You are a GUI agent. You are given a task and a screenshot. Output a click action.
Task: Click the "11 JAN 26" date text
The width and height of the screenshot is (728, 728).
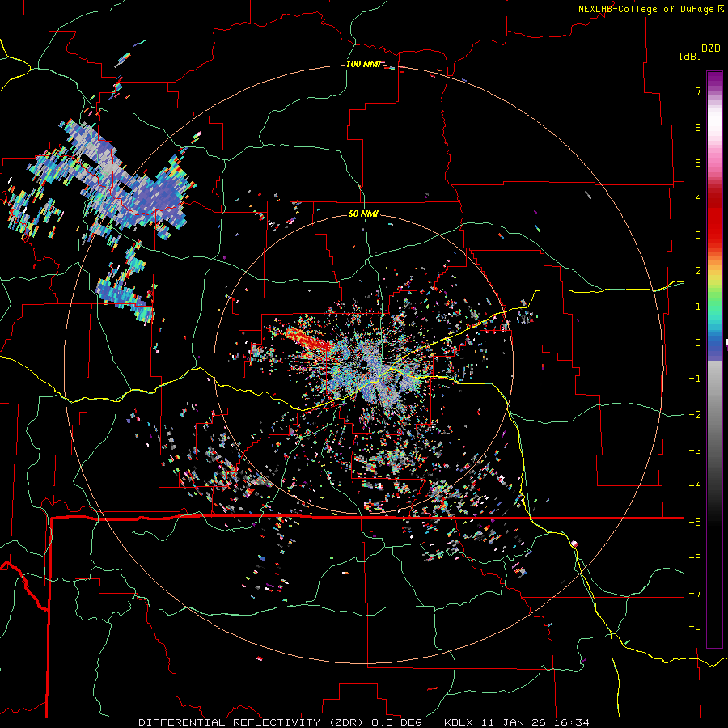[512, 722]
